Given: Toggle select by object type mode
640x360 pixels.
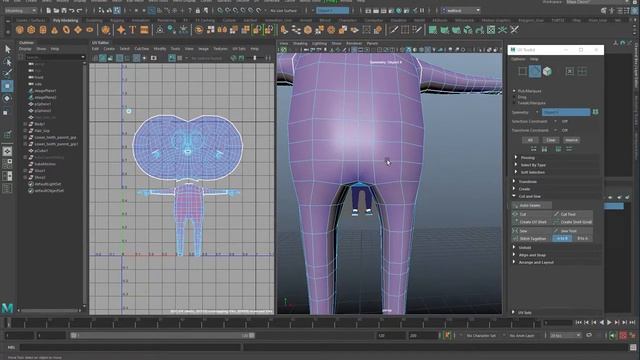Looking at the screenshot, I should coord(109,11).
